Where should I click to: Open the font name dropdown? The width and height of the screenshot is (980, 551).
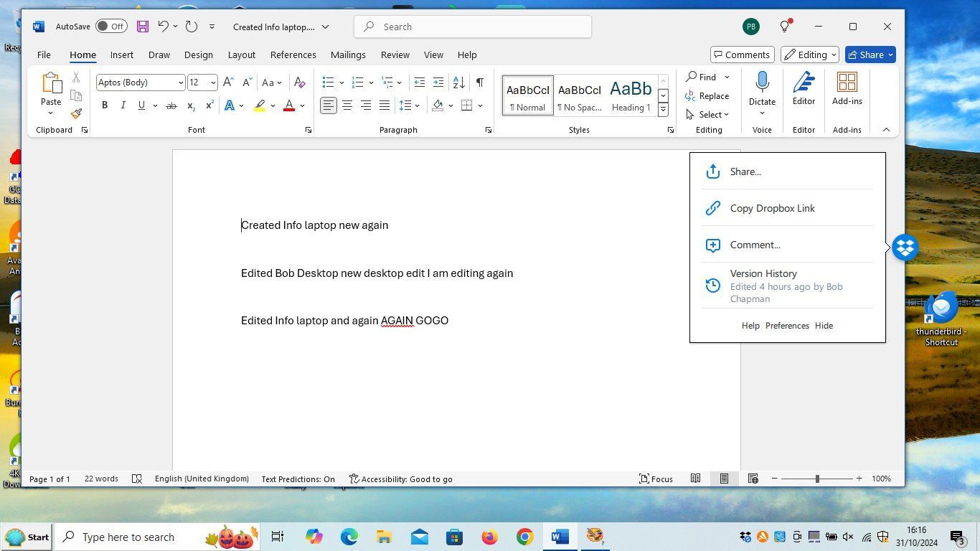click(180, 83)
